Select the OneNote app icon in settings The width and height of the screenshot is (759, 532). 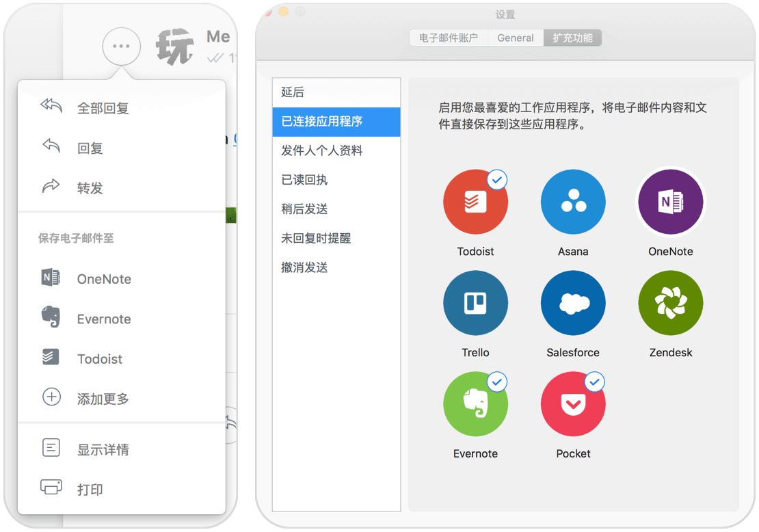click(x=671, y=202)
